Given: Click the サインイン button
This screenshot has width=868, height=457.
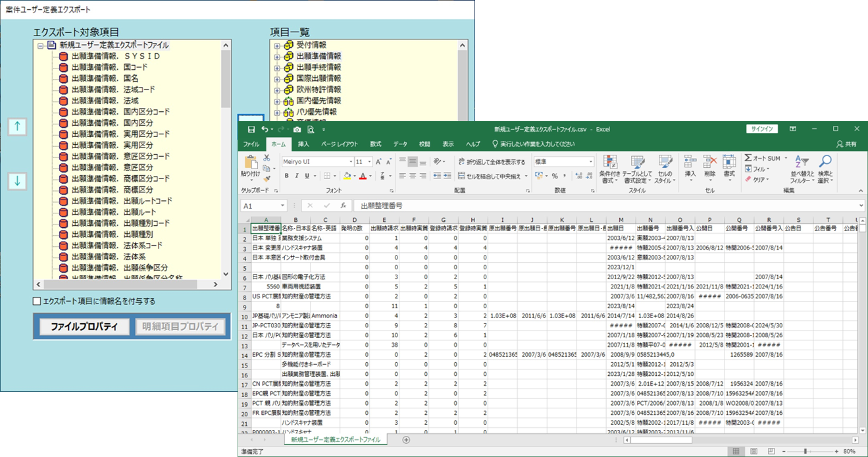Looking at the screenshot, I should coord(762,129).
